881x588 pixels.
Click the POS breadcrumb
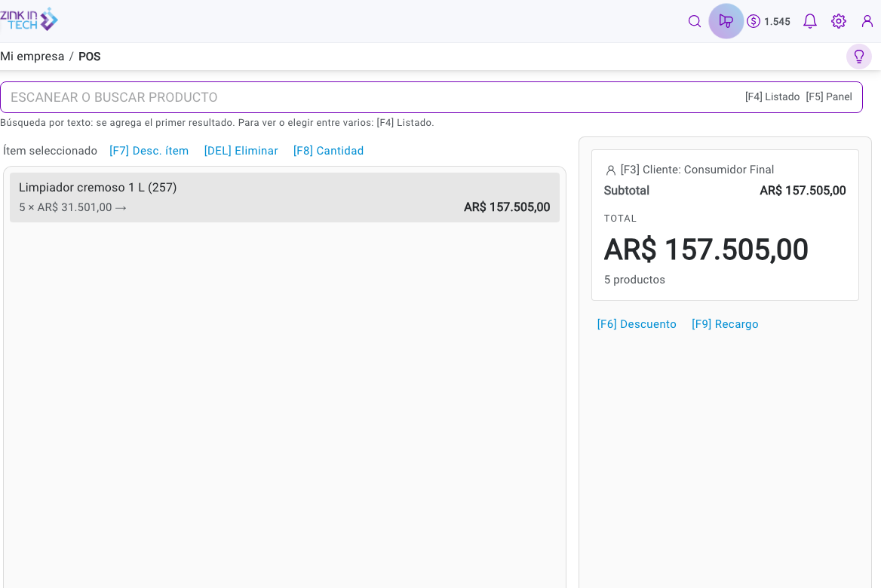[x=89, y=57]
